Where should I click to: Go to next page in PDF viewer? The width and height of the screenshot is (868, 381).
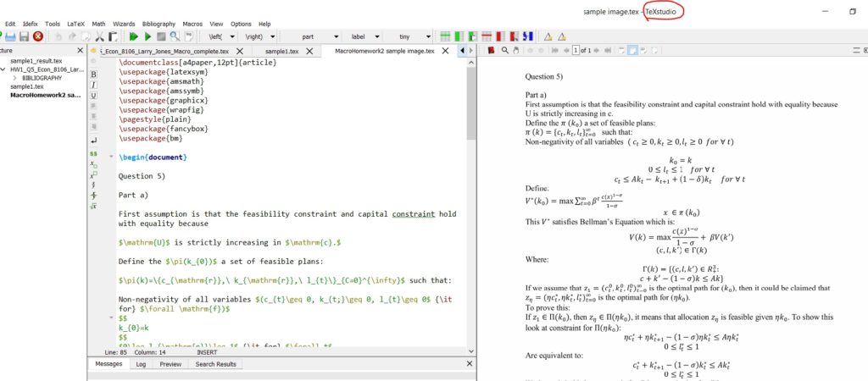(596, 50)
